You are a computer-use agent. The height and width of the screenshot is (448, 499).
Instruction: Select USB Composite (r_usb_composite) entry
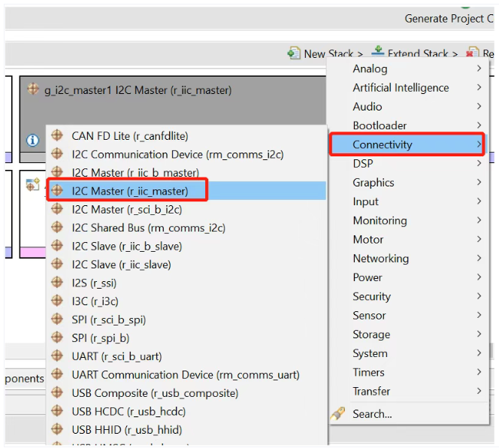[186, 393]
